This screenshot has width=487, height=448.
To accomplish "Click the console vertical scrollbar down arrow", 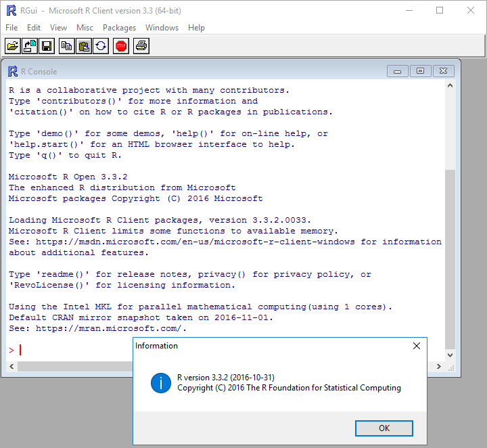I will [450, 355].
